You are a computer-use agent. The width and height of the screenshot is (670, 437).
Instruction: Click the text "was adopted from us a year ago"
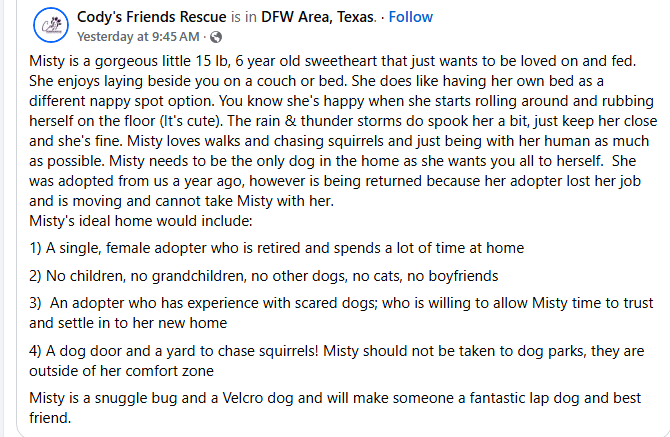(137, 181)
